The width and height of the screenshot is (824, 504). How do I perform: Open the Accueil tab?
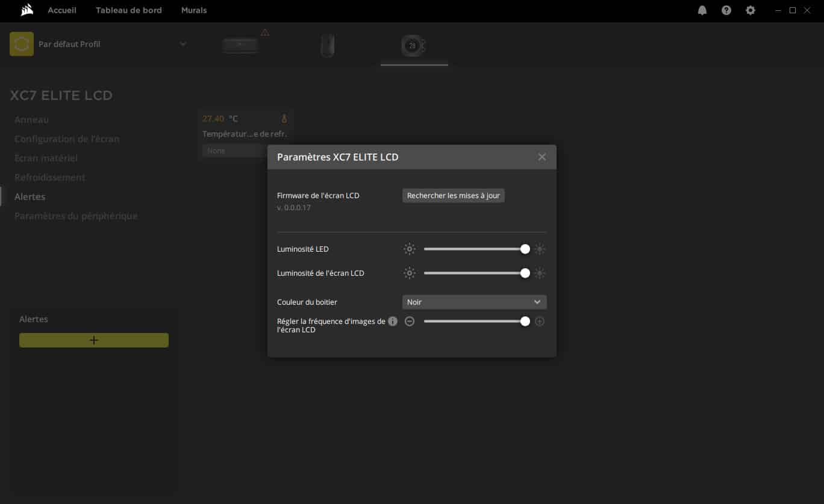click(62, 10)
